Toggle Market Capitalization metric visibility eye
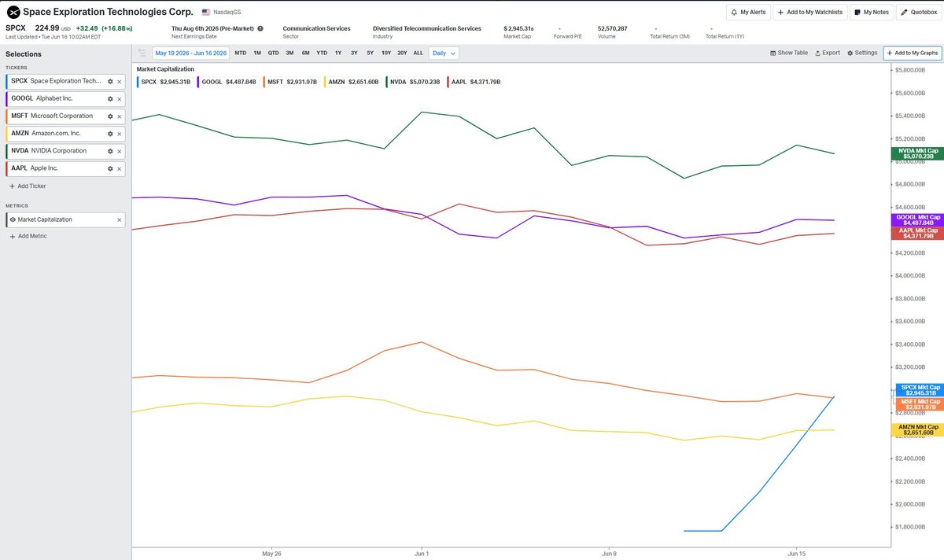Screen dimensions: 944x560 13,220
